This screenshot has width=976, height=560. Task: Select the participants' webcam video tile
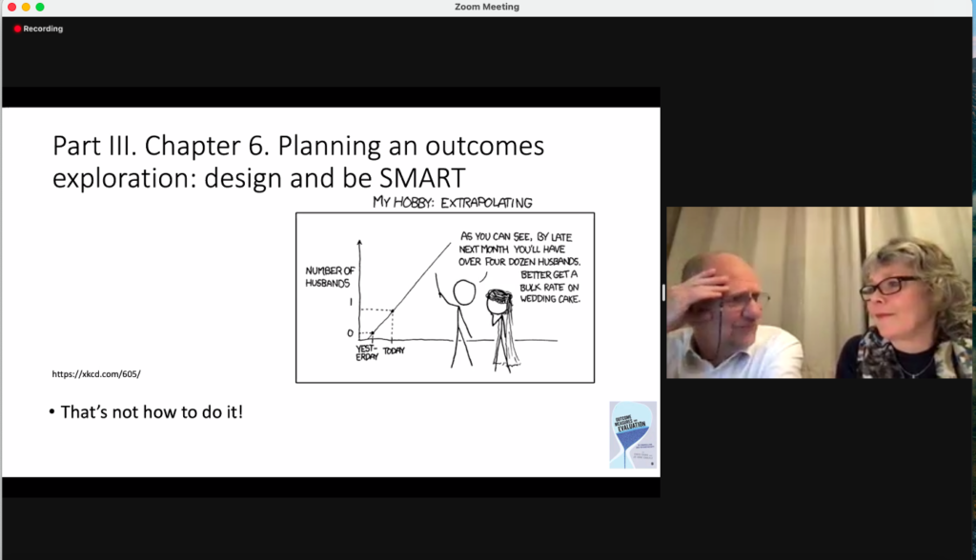(819, 292)
